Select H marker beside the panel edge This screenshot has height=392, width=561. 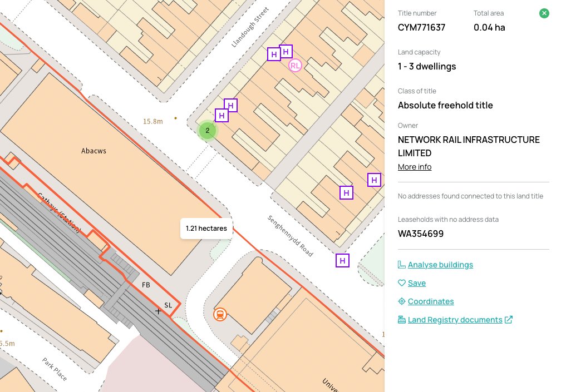tap(374, 180)
